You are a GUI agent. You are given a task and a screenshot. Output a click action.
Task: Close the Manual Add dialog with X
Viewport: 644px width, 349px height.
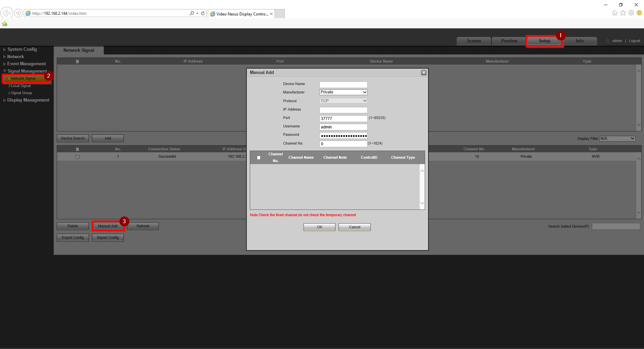(x=424, y=73)
